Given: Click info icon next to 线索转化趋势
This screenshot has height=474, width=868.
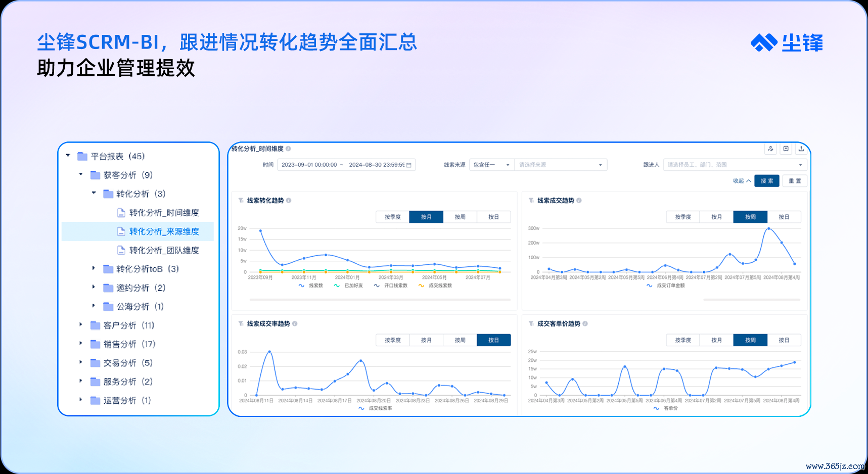Looking at the screenshot, I should 289,201.
